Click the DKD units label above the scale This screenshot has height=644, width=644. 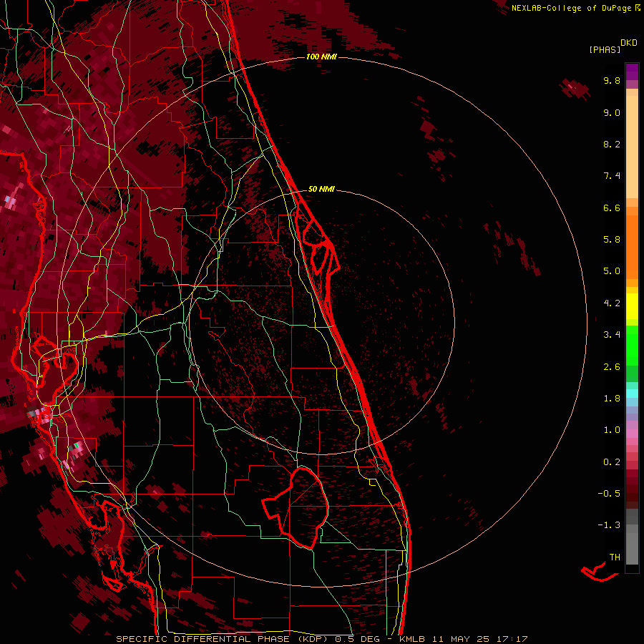pos(629,43)
